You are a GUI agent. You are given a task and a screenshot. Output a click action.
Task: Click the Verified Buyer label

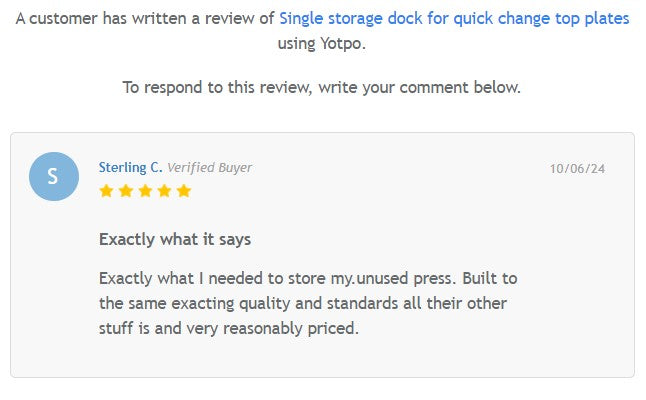tap(209, 168)
